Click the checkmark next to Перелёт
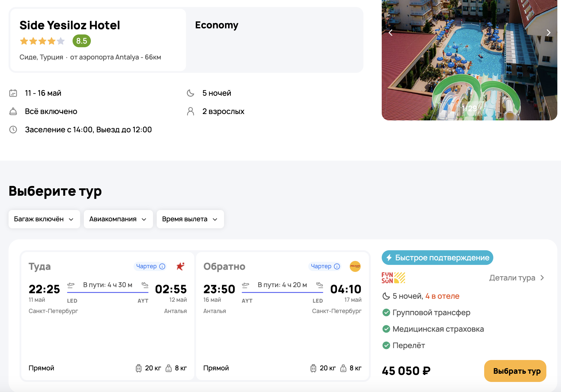 (x=386, y=345)
